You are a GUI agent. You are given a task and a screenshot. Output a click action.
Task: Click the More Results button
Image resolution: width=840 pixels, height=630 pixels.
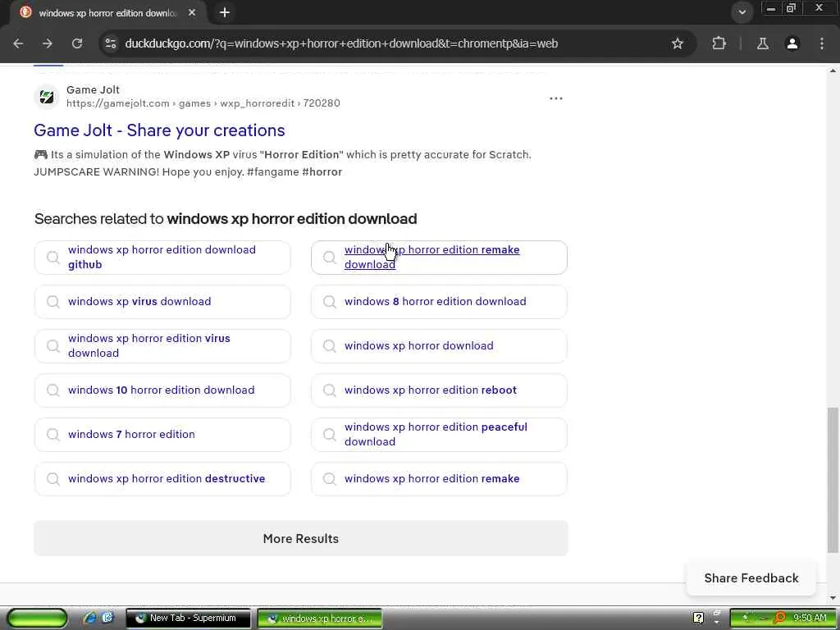(300, 538)
